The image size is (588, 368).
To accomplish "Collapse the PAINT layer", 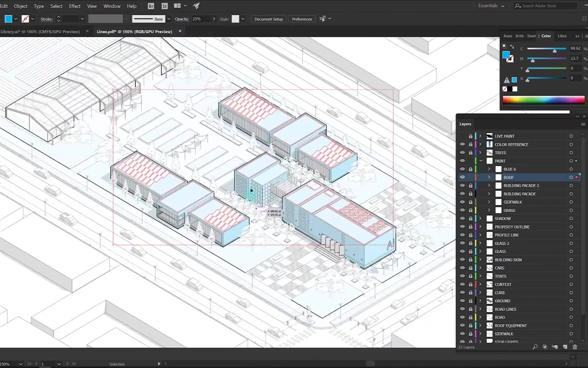I will (x=481, y=161).
